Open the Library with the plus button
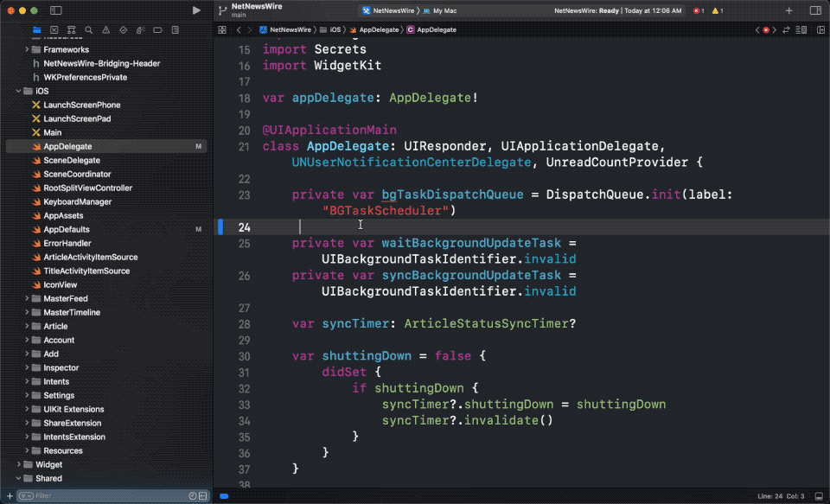 coord(788,10)
